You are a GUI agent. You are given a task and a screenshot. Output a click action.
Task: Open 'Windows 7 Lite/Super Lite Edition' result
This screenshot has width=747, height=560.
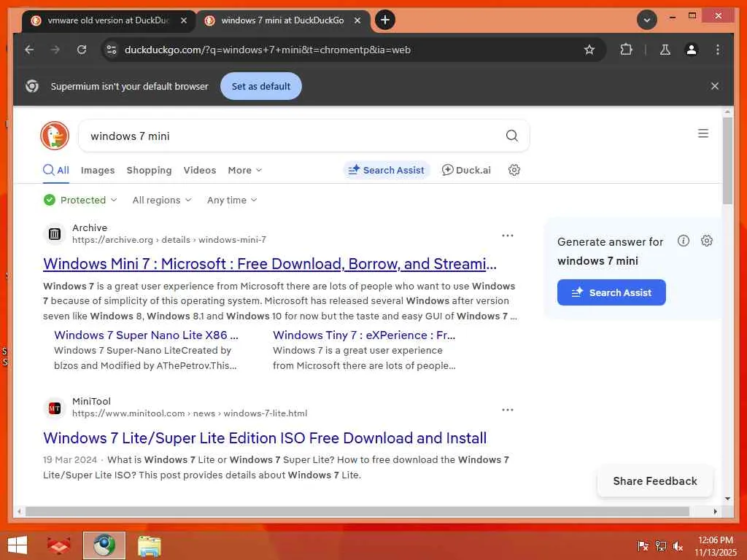[265, 438]
